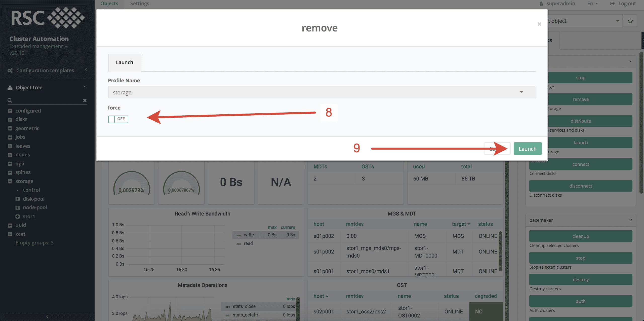Click the search magnifier icon in sidebar
Viewport: 644px width, 321px height.
click(10, 100)
